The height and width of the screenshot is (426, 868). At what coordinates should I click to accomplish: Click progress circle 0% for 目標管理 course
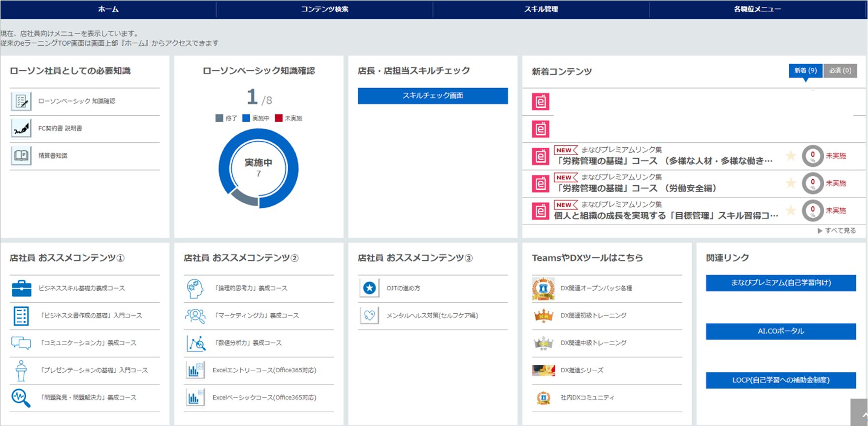click(812, 211)
